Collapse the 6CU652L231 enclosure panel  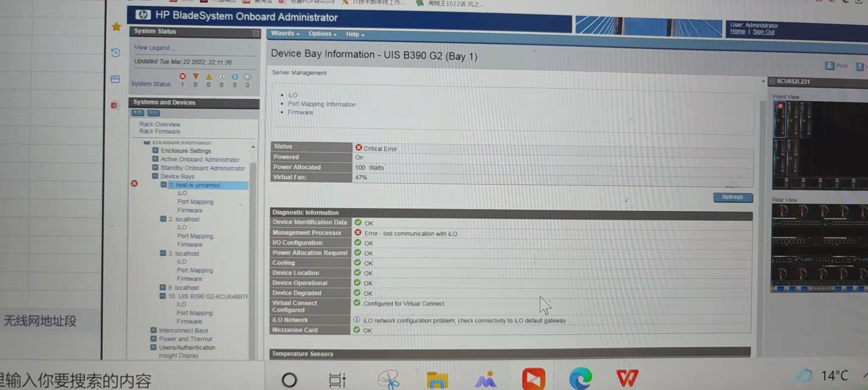click(x=772, y=81)
